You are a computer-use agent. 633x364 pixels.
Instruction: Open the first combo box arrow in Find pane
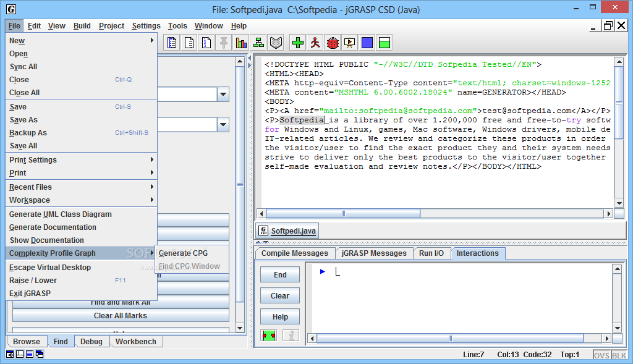pyautogui.click(x=223, y=95)
